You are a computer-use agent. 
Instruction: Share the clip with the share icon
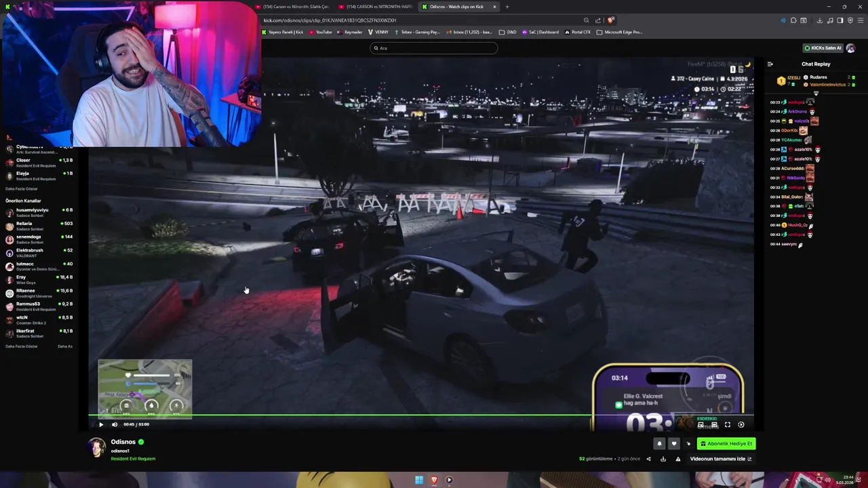(x=648, y=459)
